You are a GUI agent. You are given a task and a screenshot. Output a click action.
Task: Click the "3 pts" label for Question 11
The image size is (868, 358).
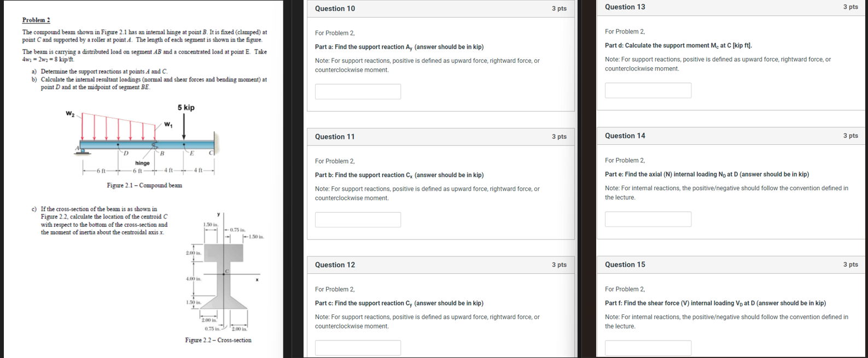click(x=559, y=137)
